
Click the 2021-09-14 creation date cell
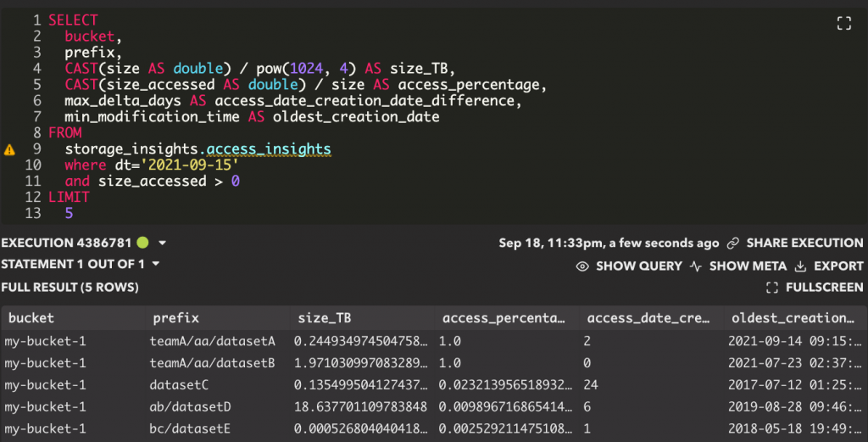[795, 341]
